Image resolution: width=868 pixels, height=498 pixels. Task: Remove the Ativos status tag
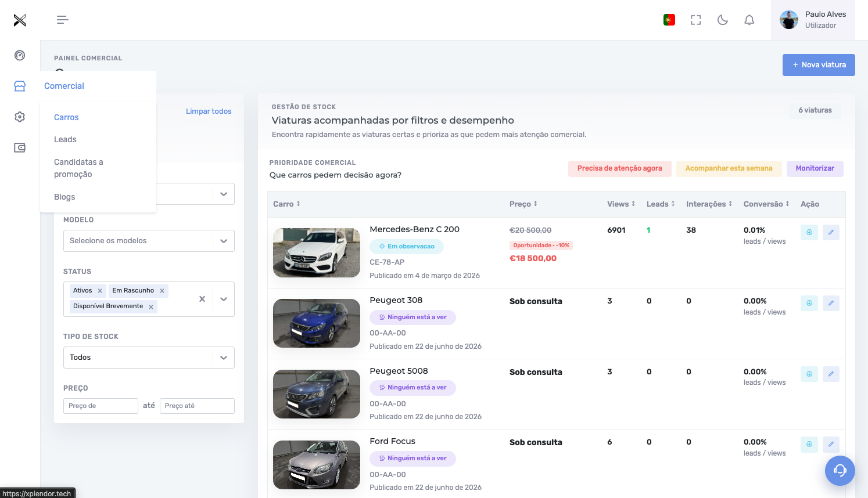[100, 291]
